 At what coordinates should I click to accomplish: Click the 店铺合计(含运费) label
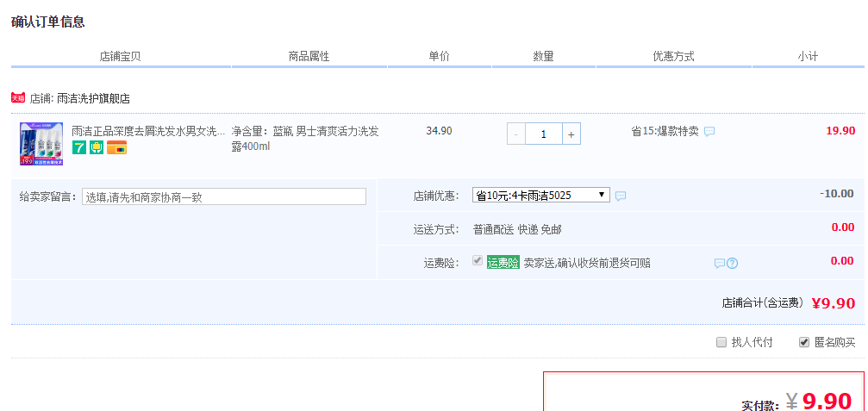click(x=762, y=303)
